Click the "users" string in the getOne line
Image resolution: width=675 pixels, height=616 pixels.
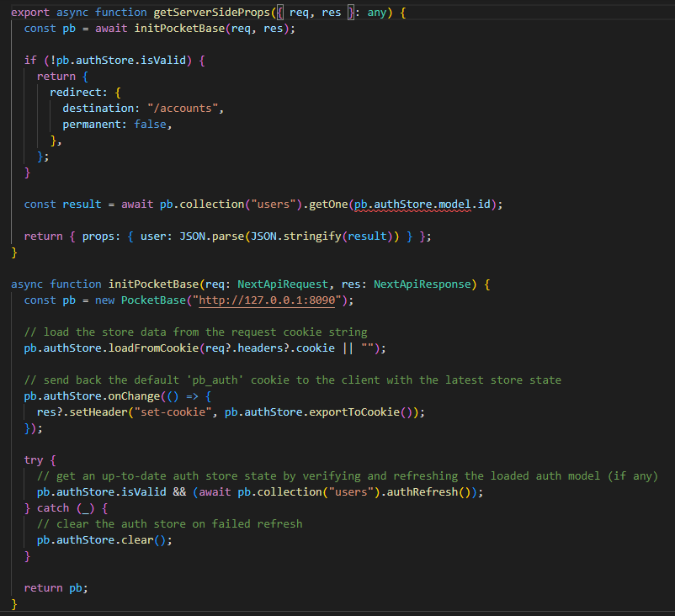274,204
